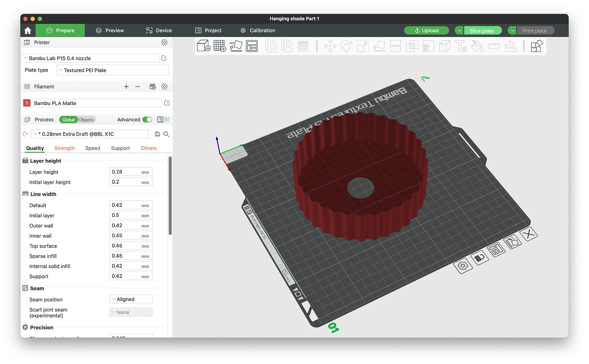Switch to the Preview tab
589x364 pixels.
click(x=110, y=31)
